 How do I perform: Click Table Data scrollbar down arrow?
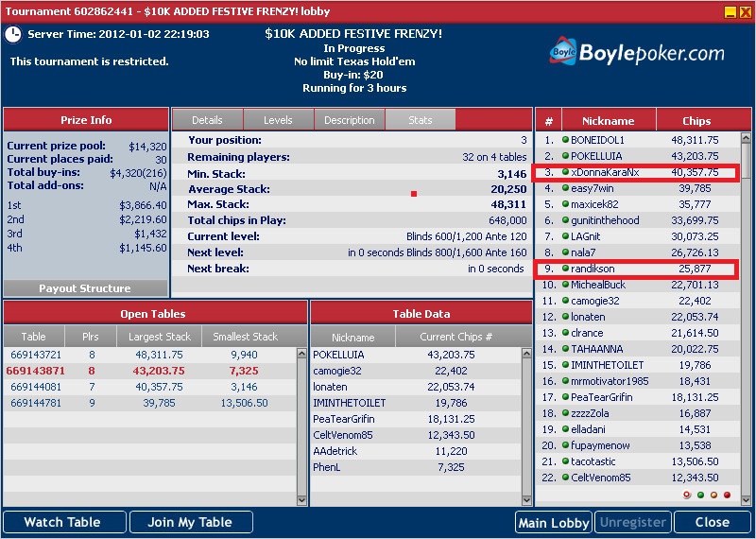point(526,500)
